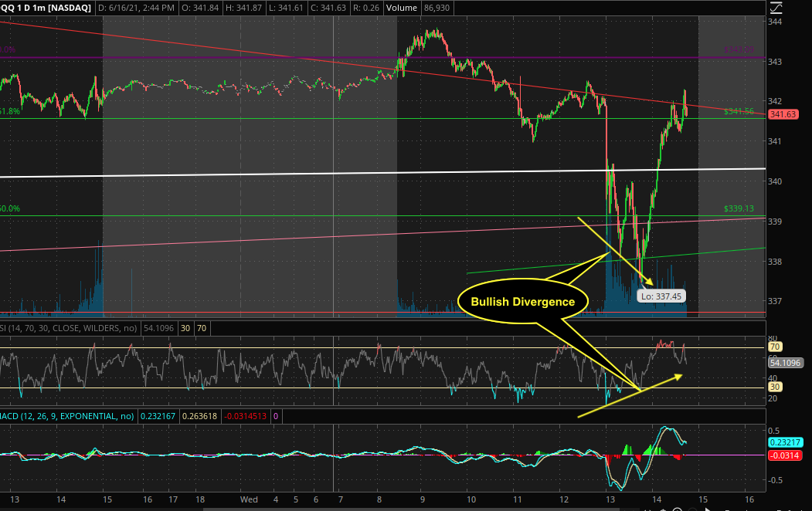The width and height of the screenshot is (812, 511).
Task: Click the MACD average value 0.263618
Action: [199, 416]
